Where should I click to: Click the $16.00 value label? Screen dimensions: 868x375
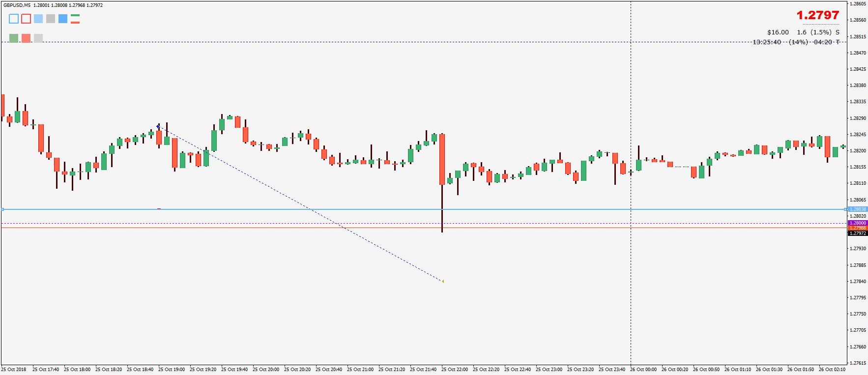coord(778,32)
